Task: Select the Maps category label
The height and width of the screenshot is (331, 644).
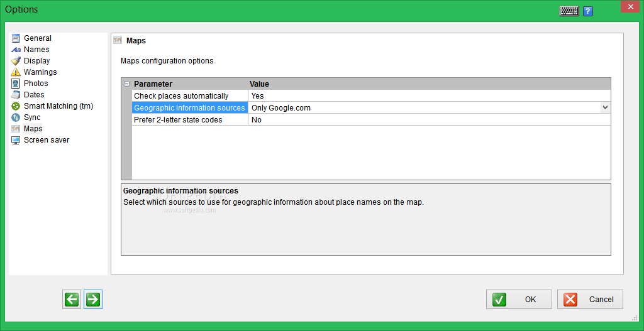Action: pos(33,129)
